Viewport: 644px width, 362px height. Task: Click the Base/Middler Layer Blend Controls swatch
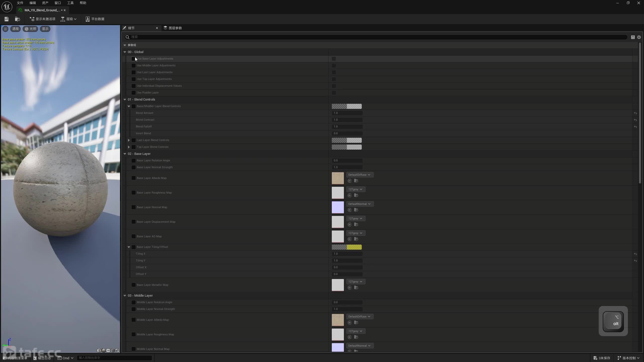tap(347, 107)
